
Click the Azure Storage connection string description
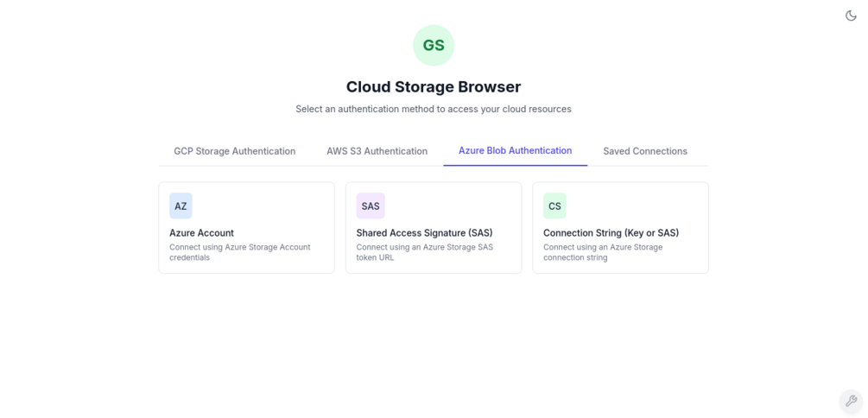coord(603,252)
